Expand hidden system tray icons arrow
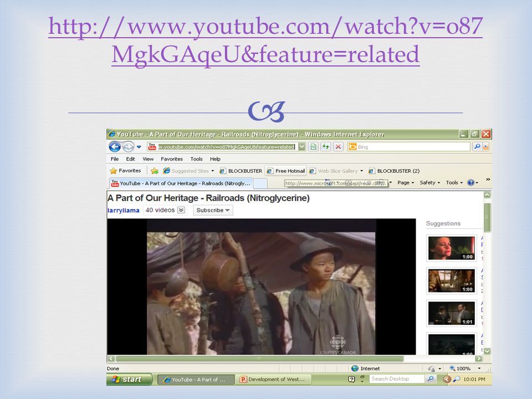Viewport: 532px width, 399px height. point(447,379)
